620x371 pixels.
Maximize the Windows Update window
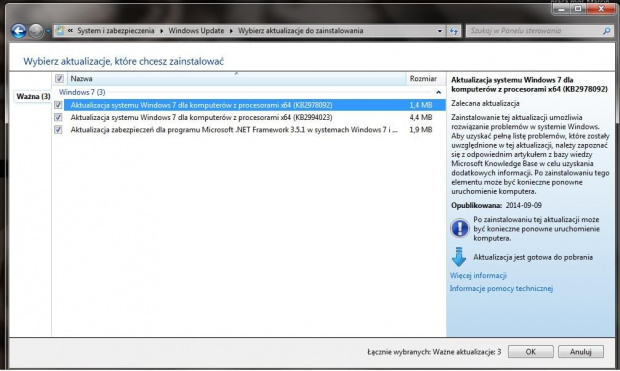pyautogui.click(x=578, y=9)
